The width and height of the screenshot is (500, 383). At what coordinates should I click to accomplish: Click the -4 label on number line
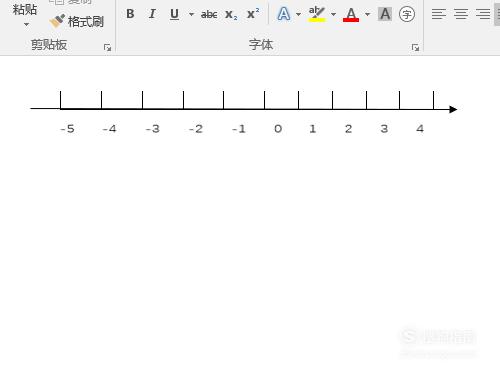pos(109,129)
